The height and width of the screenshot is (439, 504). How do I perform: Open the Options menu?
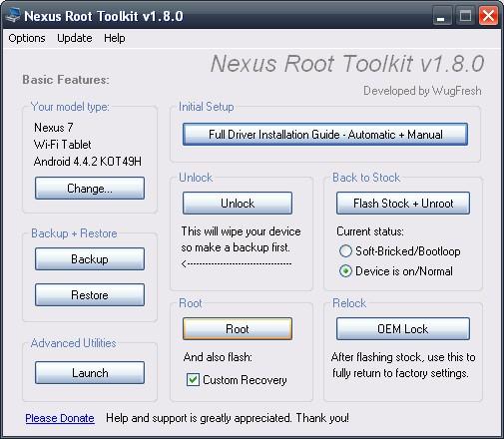coord(27,38)
